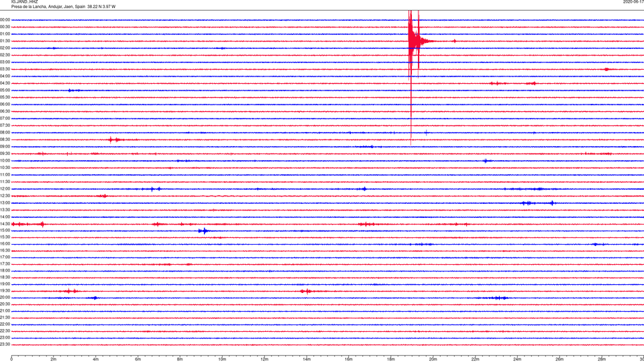Select the 00:30 trace time label
644x362 pixels.
click(5, 27)
